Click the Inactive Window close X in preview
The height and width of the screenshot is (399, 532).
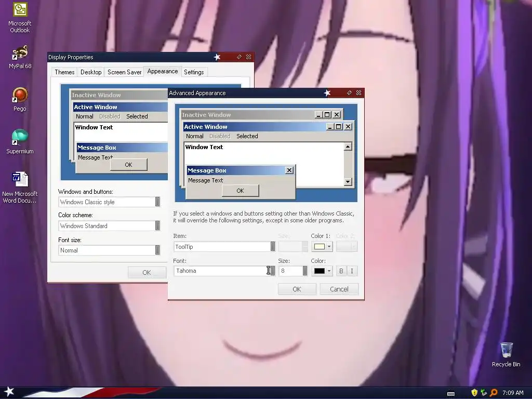337,115
